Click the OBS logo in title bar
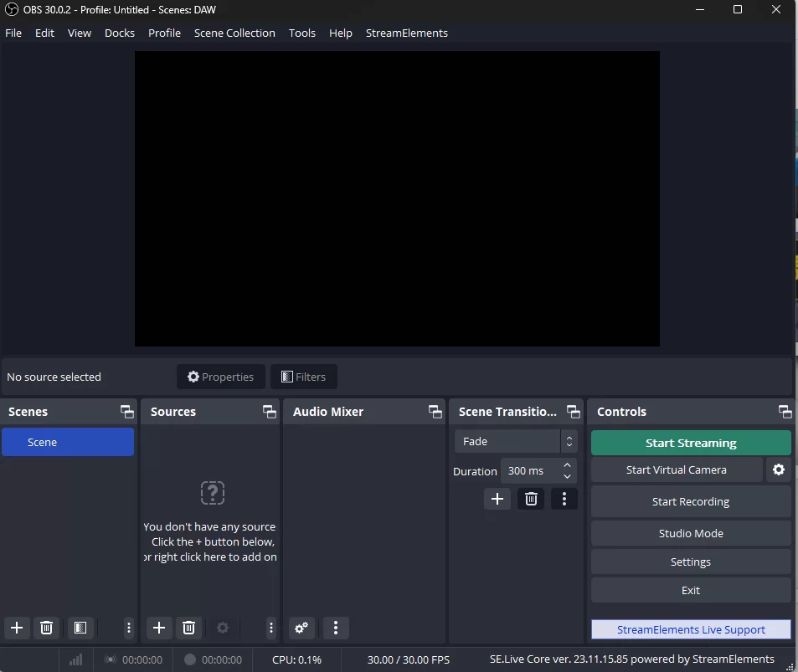The width and height of the screenshot is (798, 672). click(x=11, y=10)
